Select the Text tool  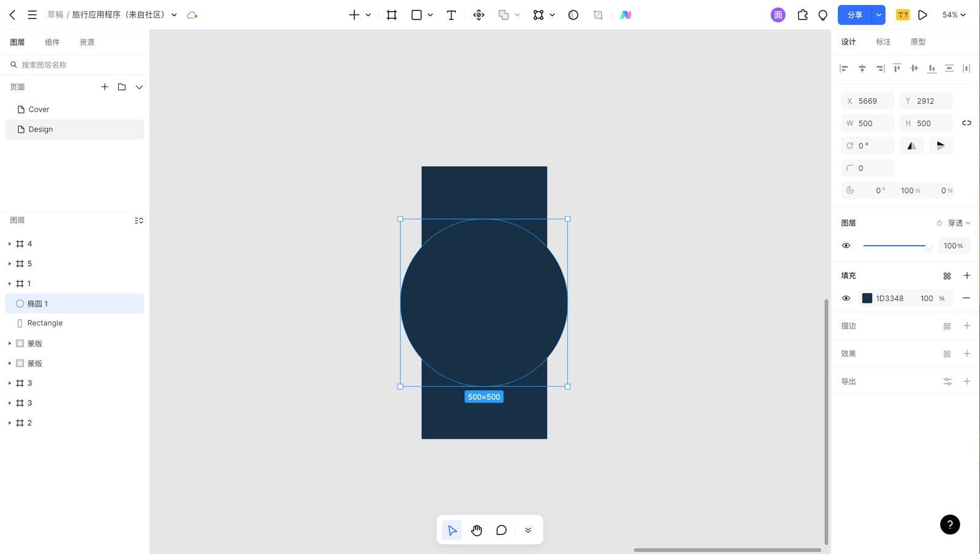(x=451, y=15)
